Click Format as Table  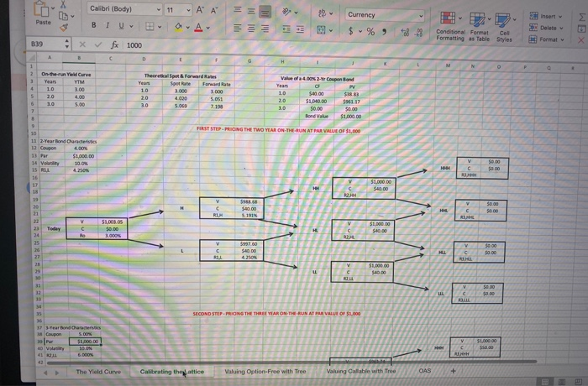pyautogui.click(x=479, y=27)
